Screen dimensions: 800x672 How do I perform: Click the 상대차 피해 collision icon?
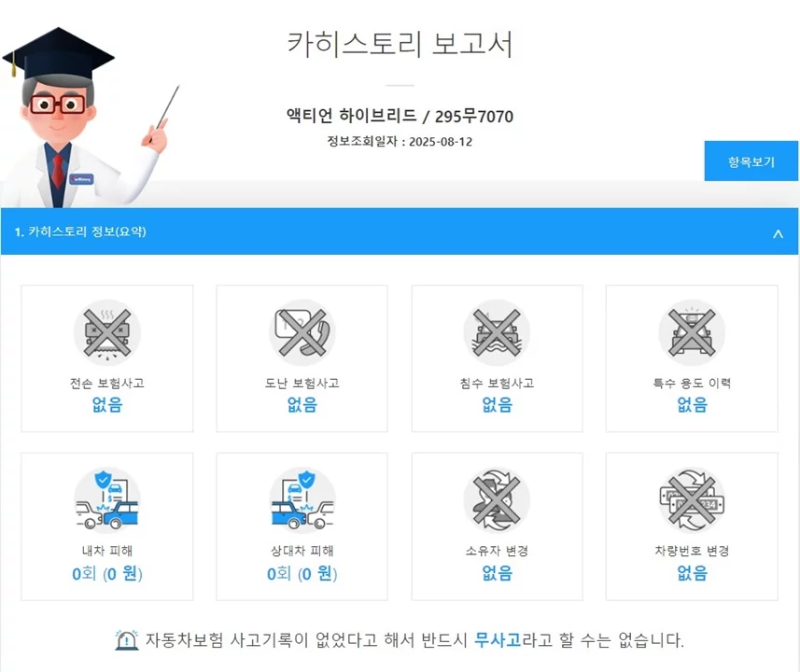click(302, 500)
